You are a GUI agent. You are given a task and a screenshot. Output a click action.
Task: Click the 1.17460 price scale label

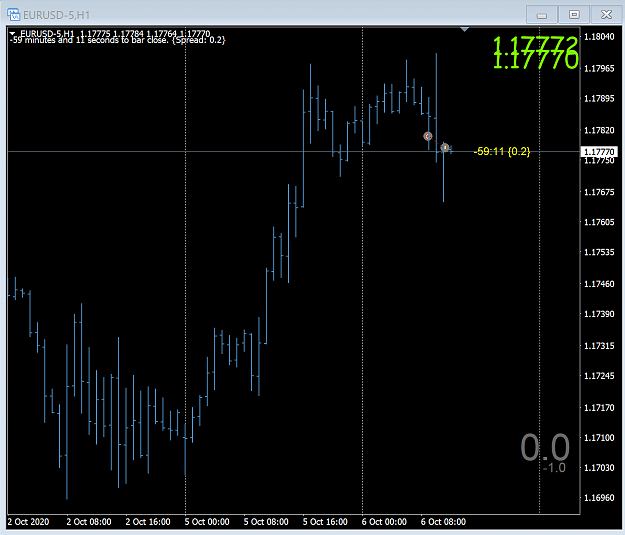(x=599, y=284)
